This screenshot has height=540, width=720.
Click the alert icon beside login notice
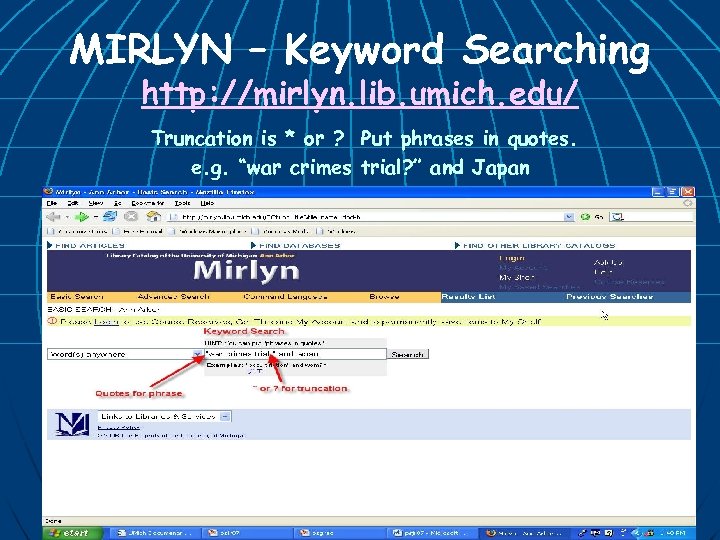click(x=52, y=321)
